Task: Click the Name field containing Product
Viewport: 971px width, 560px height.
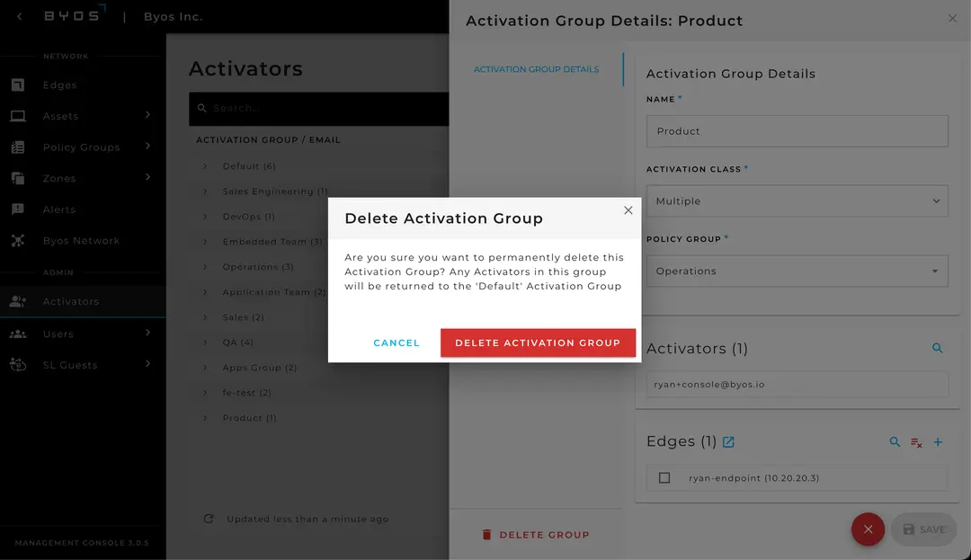Action: point(797,131)
